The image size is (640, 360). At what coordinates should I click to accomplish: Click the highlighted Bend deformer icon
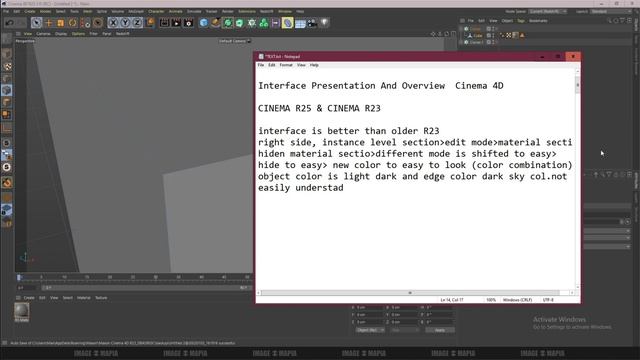(x=287, y=23)
